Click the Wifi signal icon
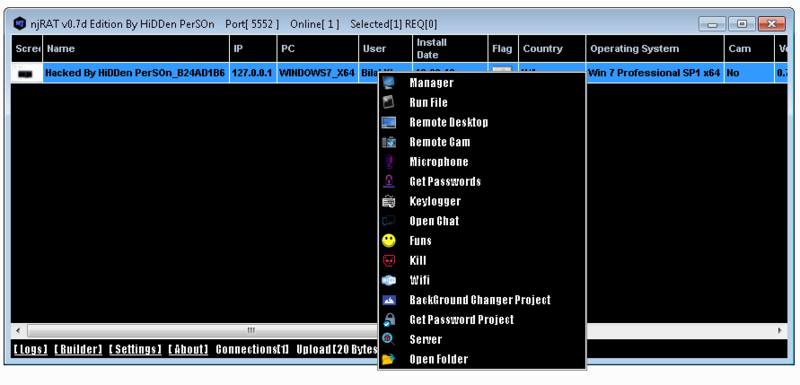The width and height of the screenshot is (800, 385). tap(389, 280)
